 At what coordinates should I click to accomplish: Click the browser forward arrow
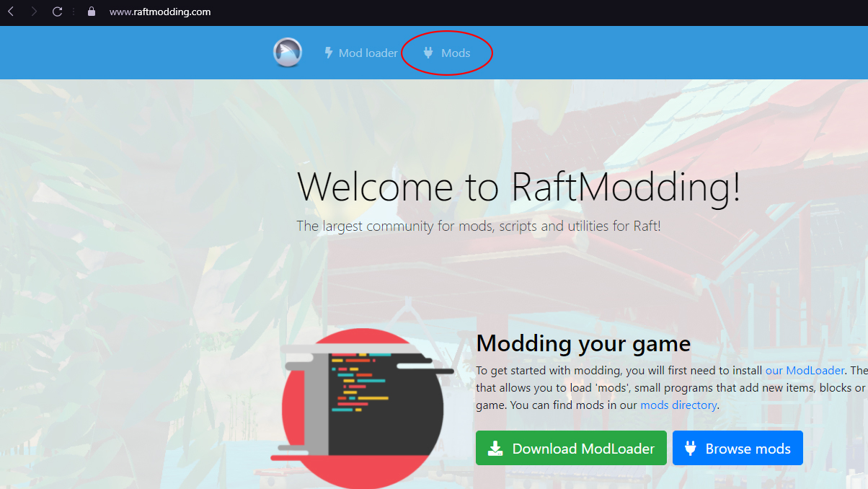pyautogui.click(x=34, y=12)
